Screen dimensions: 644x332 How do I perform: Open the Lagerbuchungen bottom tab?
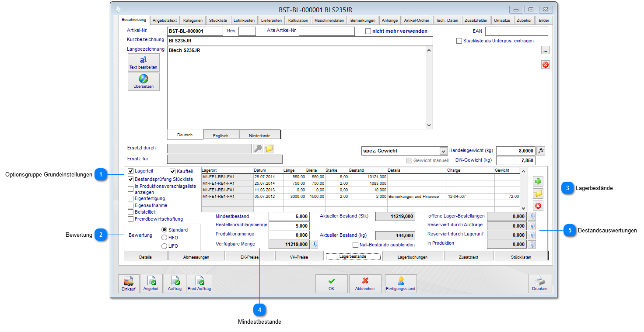413,257
